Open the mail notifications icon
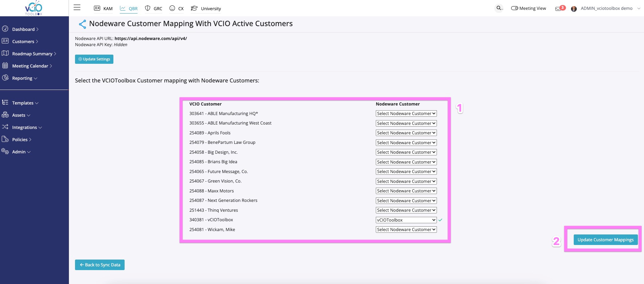 tap(558, 9)
